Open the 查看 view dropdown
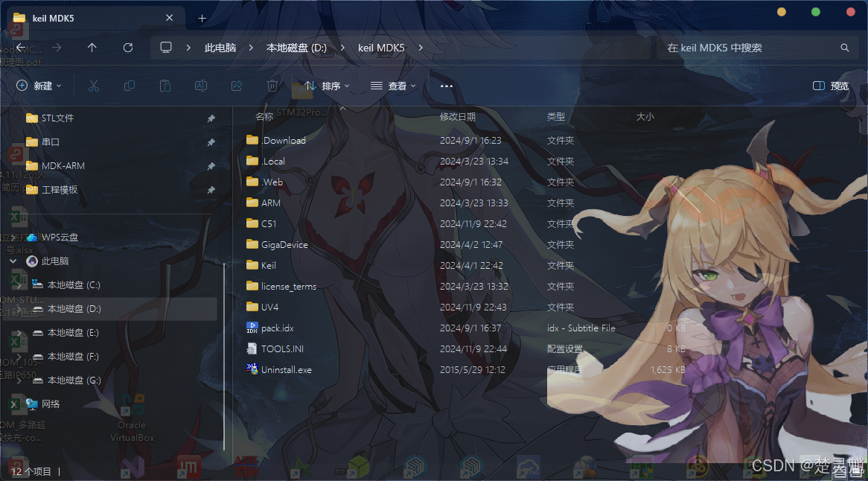The height and width of the screenshot is (481, 868). pos(393,86)
